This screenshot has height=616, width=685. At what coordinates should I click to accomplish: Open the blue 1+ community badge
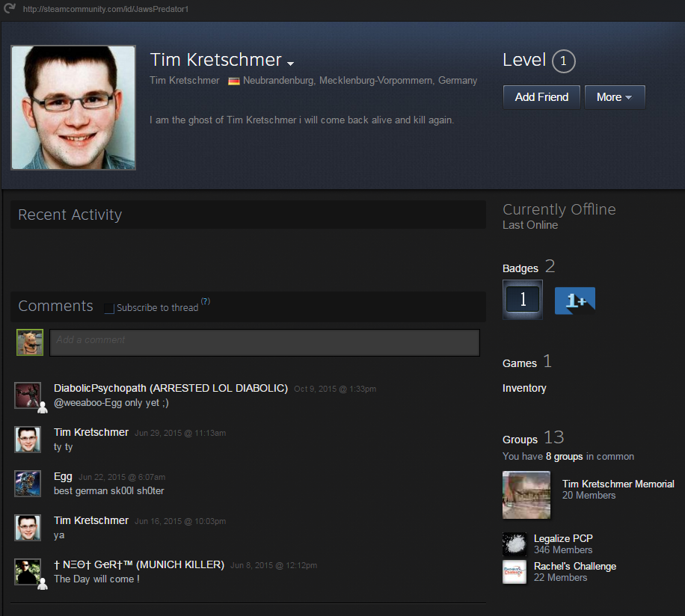pos(574,301)
